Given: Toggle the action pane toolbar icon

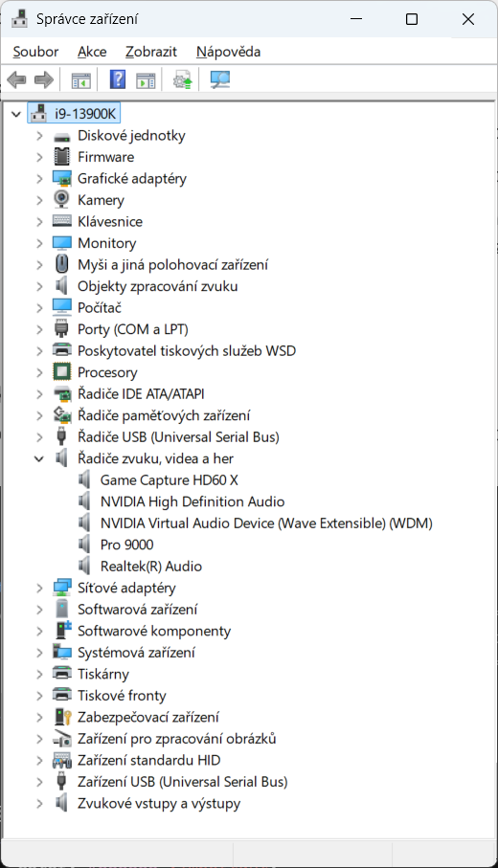Looking at the screenshot, I should (146, 80).
